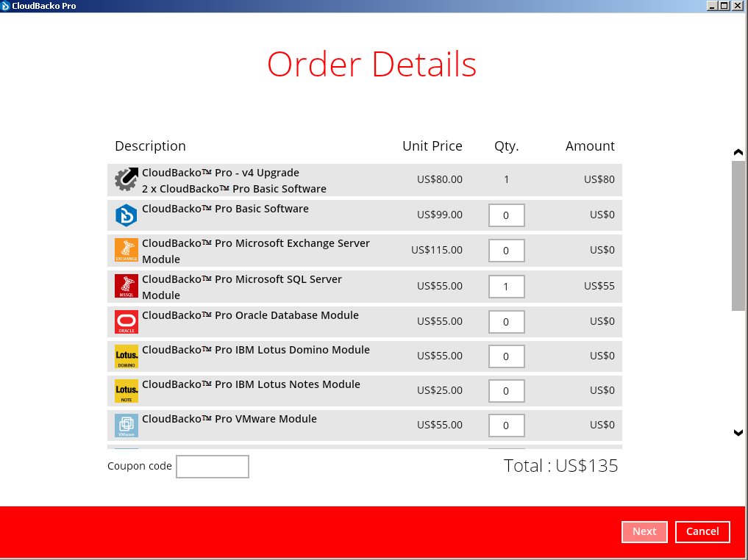
Task: Edit quantity for IBM Lotus Notes Module
Action: tap(507, 391)
